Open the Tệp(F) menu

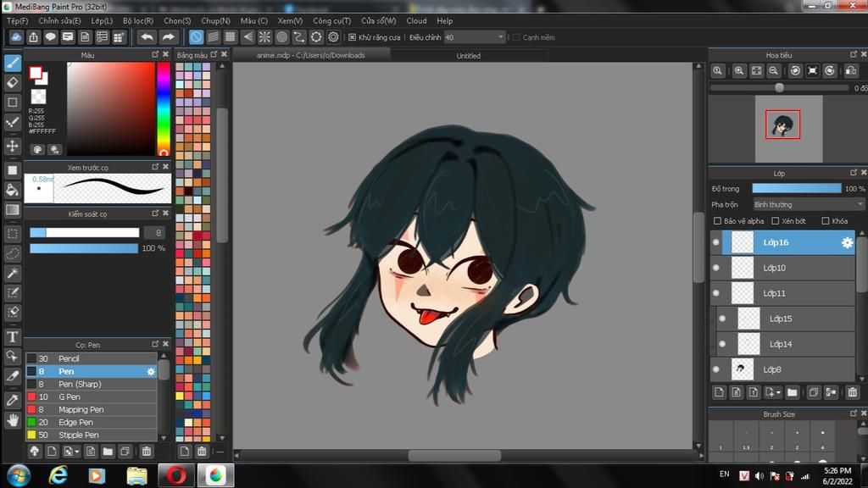pyautogui.click(x=17, y=20)
